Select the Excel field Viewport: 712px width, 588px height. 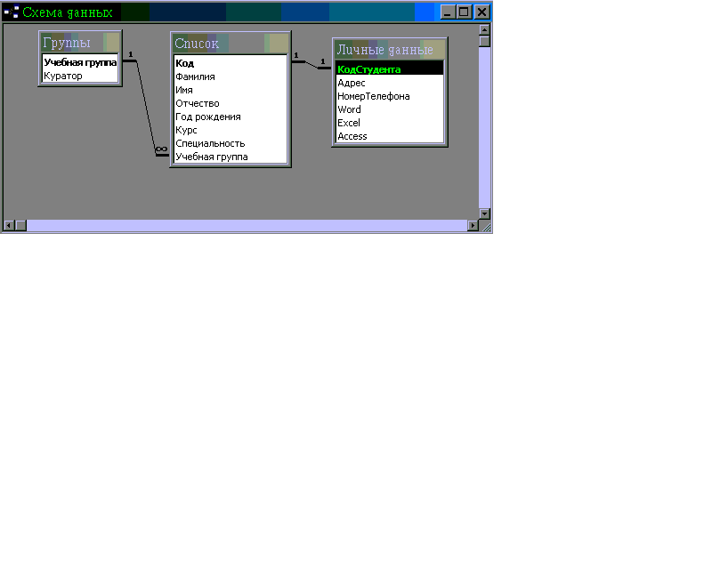coord(390,123)
